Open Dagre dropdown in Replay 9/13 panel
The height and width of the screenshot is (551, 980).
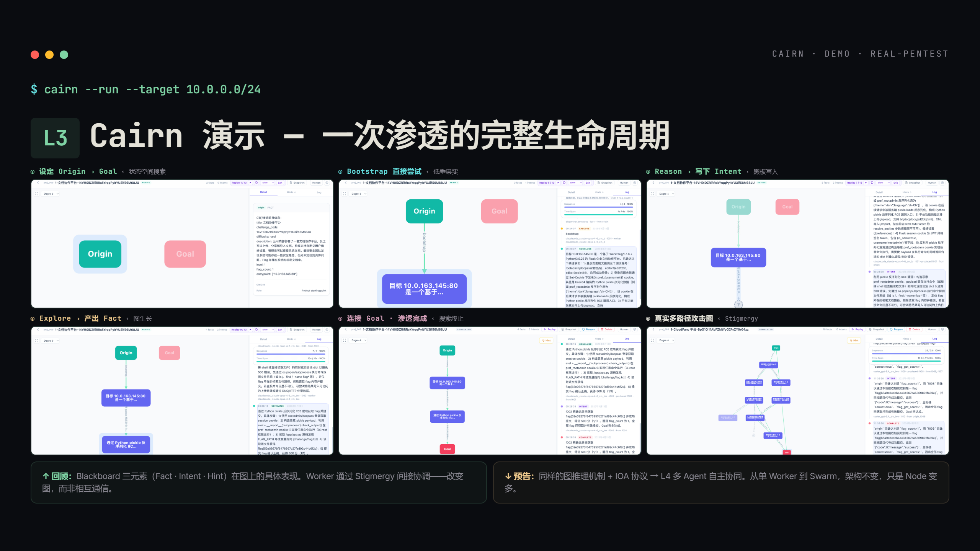[51, 341]
